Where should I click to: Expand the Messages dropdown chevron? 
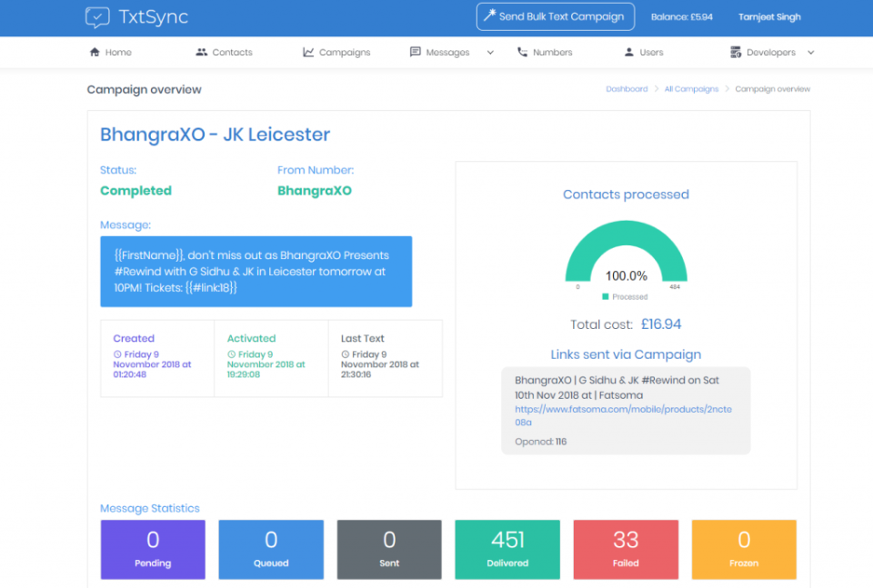point(490,53)
